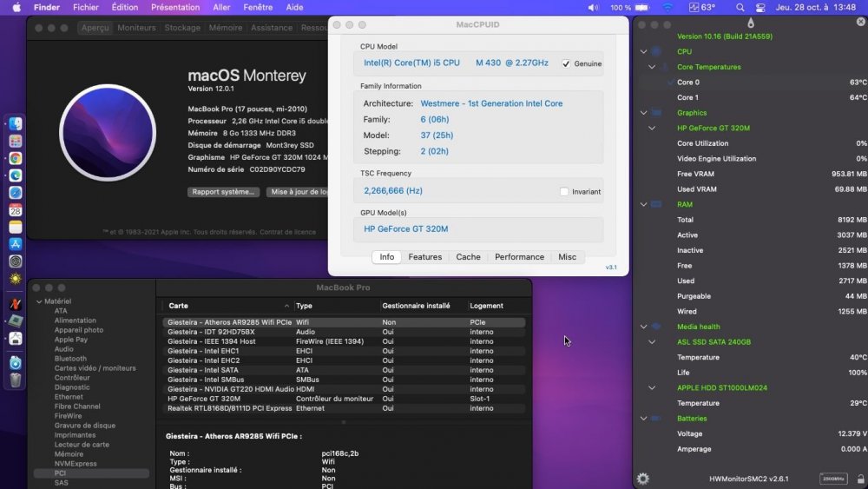This screenshot has width=868, height=489.
Task: Collapse the RAM group
Action: coord(643,204)
